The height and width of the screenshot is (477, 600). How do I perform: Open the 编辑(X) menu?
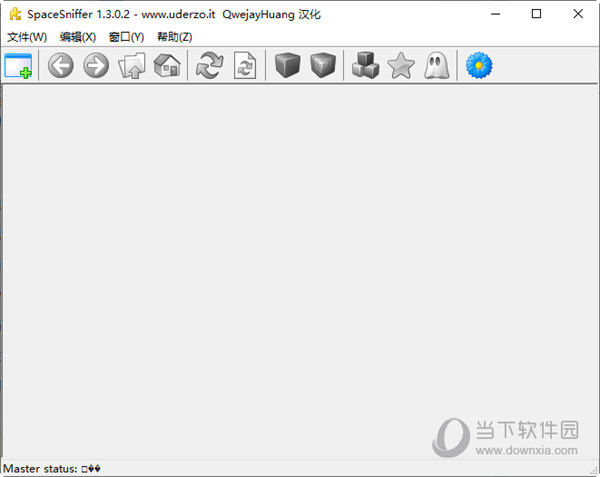click(x=77, y=37)
